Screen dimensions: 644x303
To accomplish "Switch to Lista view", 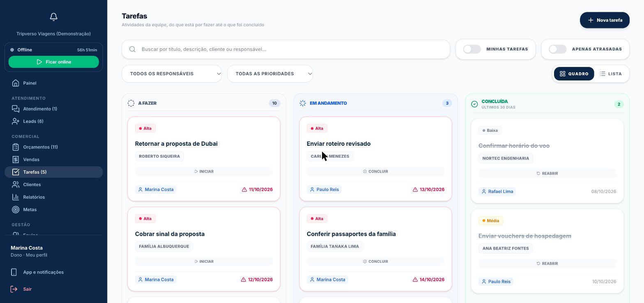I will (x=611, y=74).
